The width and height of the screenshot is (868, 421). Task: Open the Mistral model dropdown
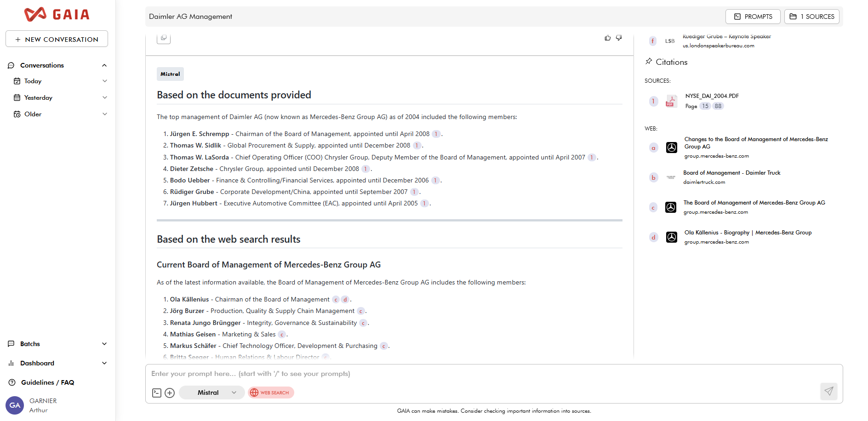point(211,393)
